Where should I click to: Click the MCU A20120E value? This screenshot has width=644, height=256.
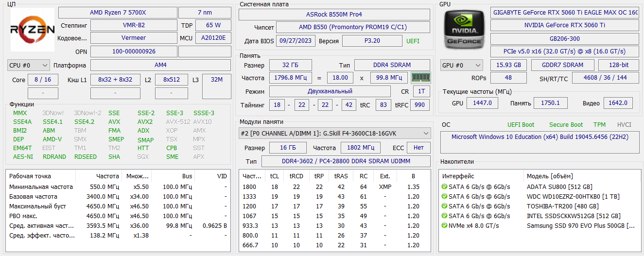pos(213,38)
